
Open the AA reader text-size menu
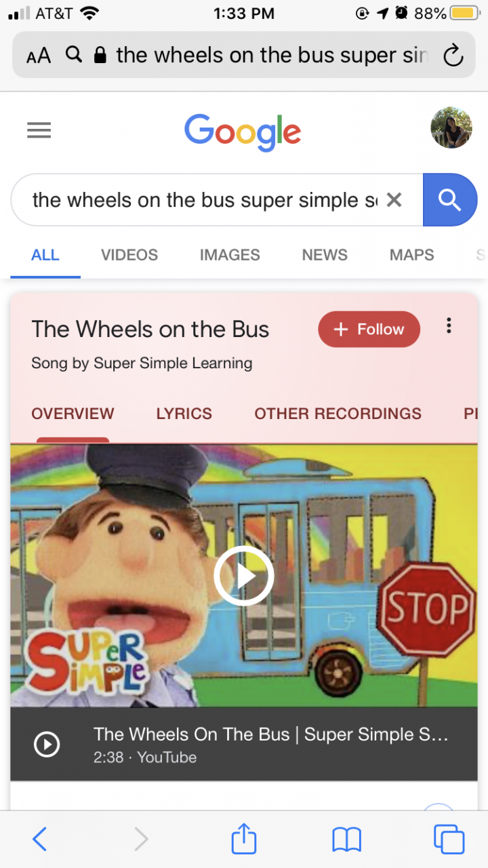39,56
